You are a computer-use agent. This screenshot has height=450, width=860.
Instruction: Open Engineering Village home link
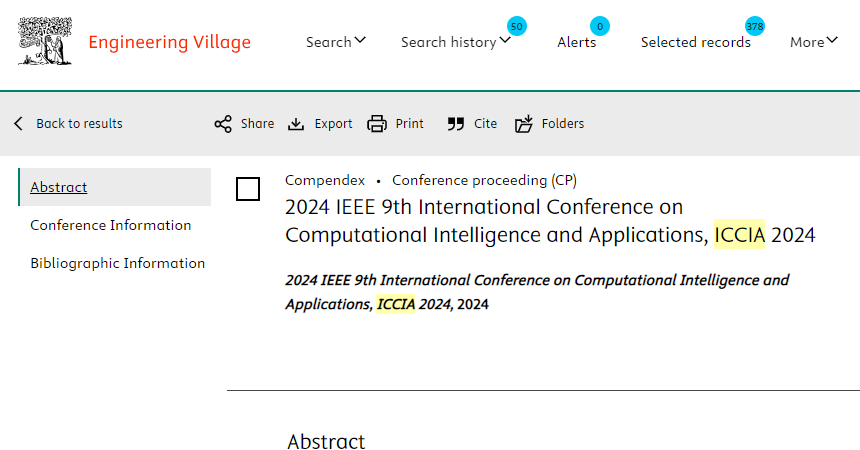169,42
